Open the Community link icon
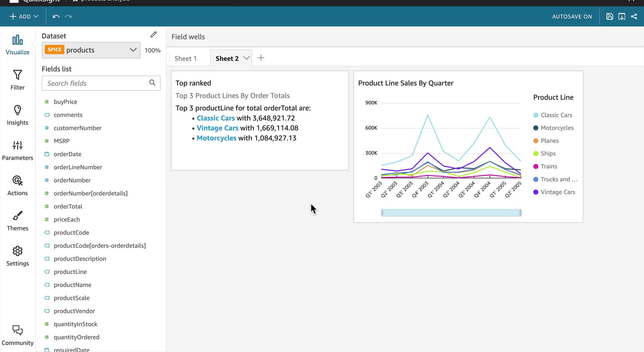The width and height of the screenshot is (644, 352). pos(17,330)
